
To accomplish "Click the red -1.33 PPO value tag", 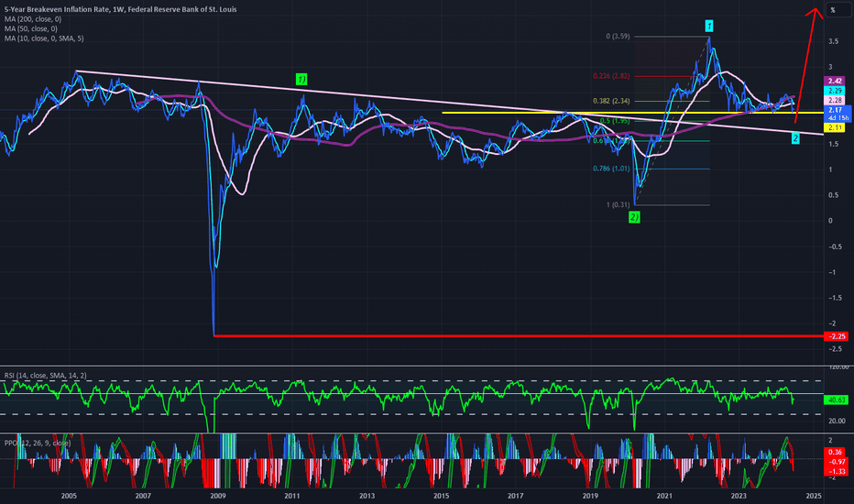I will click(x=836, y=471).
